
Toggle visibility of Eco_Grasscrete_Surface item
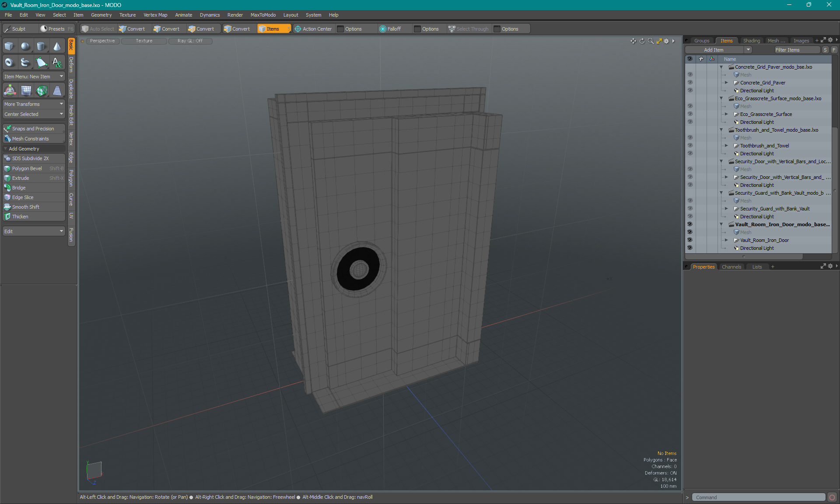click(690, 114)
